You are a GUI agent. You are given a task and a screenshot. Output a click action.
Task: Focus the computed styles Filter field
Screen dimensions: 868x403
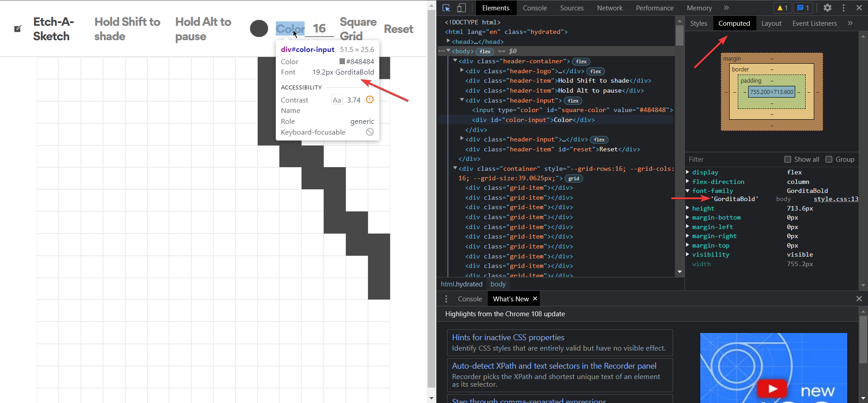(x=732, y=159)
